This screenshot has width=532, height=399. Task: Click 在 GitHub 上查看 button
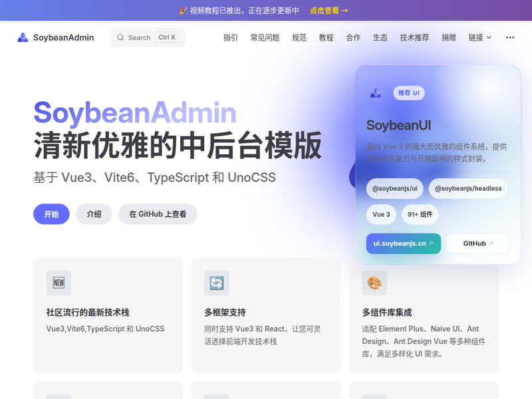coord(158,214)
